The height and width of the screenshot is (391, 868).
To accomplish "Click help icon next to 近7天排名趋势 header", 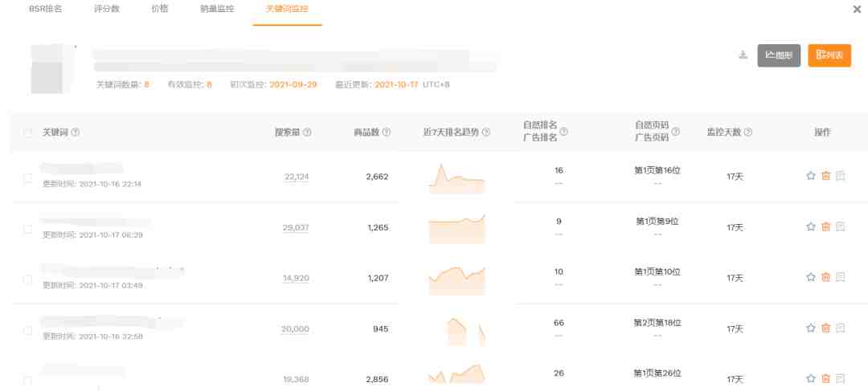I will 486,132.
